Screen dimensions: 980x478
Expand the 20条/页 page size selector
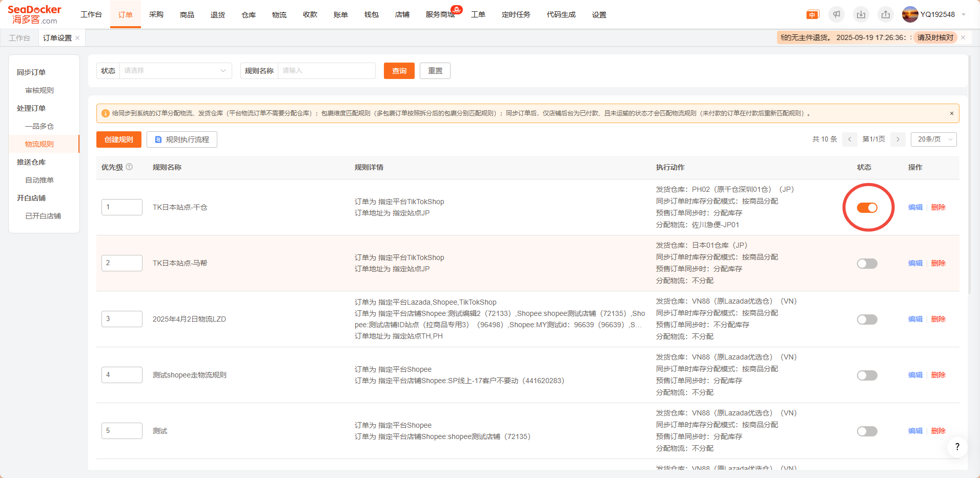[x=933, y=140]
